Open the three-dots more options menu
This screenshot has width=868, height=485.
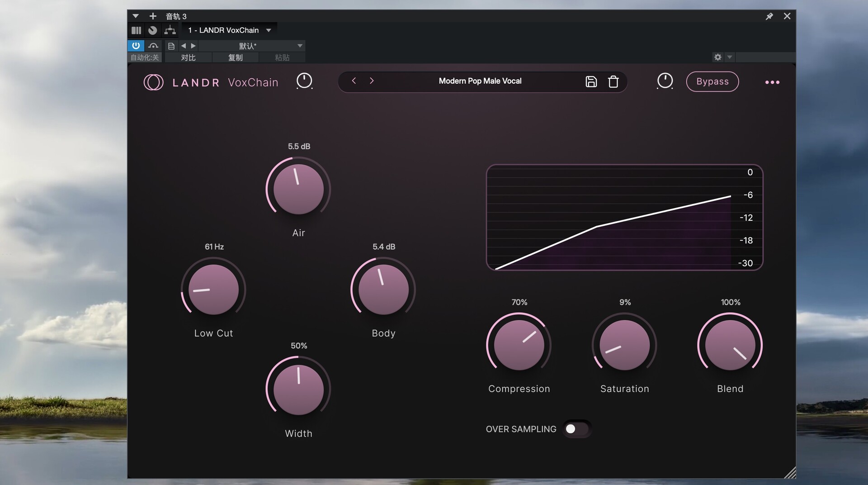[x=772, y=82]
